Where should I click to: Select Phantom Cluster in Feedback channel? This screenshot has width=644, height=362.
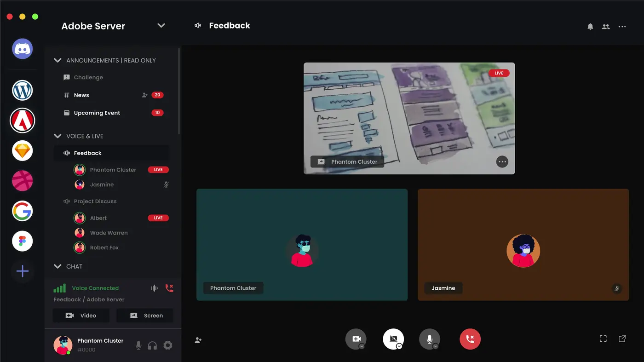click(x=113, y=170)
